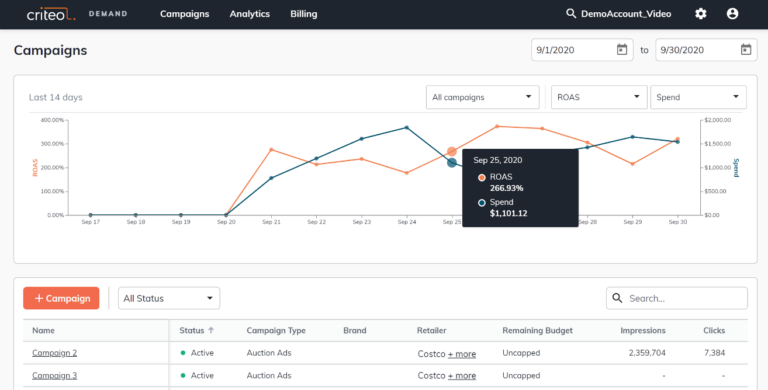Click the 'Last 14 days' chart label

tap(55, 97)
